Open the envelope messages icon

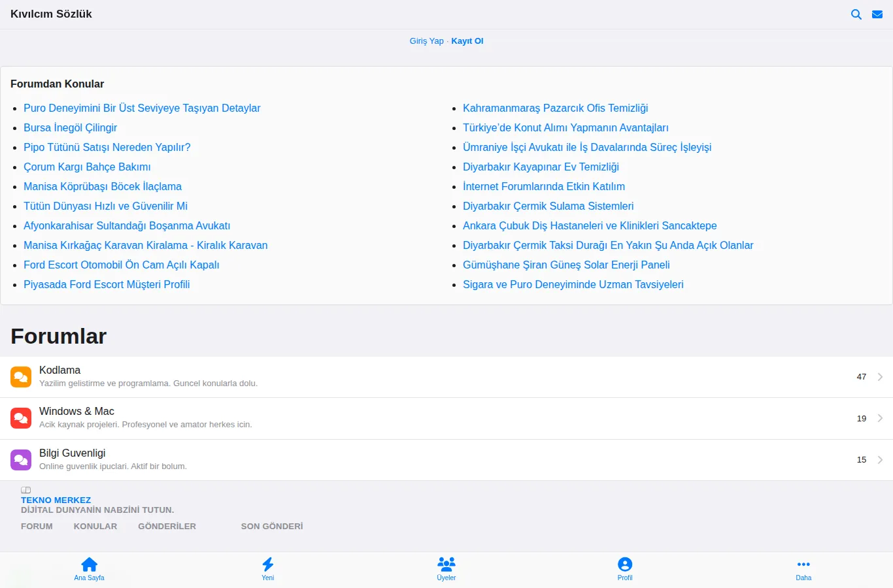point(877,14)
